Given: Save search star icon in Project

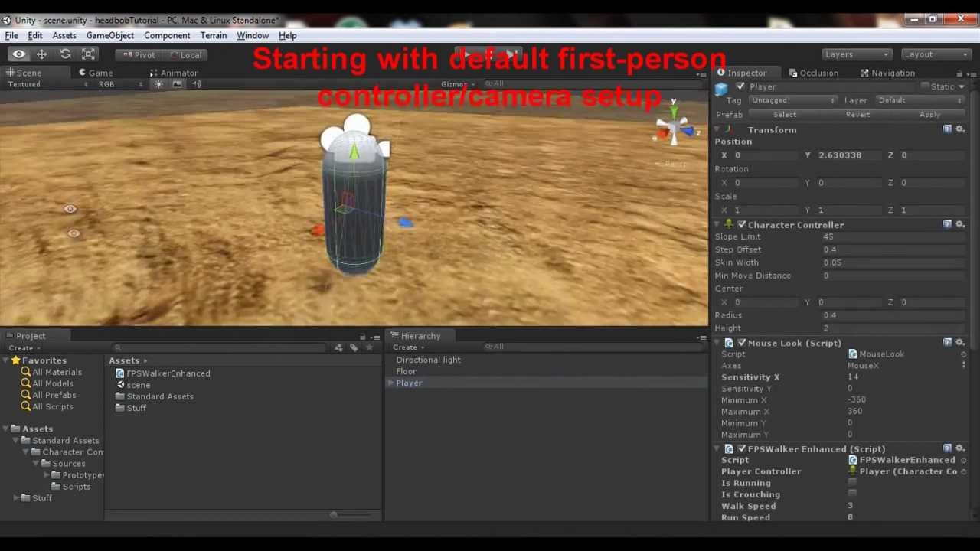Looking at the screenshot, I should [x=369, y=348].
